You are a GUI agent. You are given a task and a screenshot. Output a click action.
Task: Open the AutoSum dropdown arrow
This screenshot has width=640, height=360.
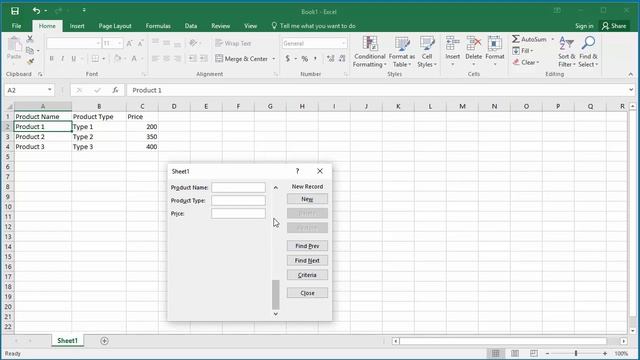[x=553, y=39]
